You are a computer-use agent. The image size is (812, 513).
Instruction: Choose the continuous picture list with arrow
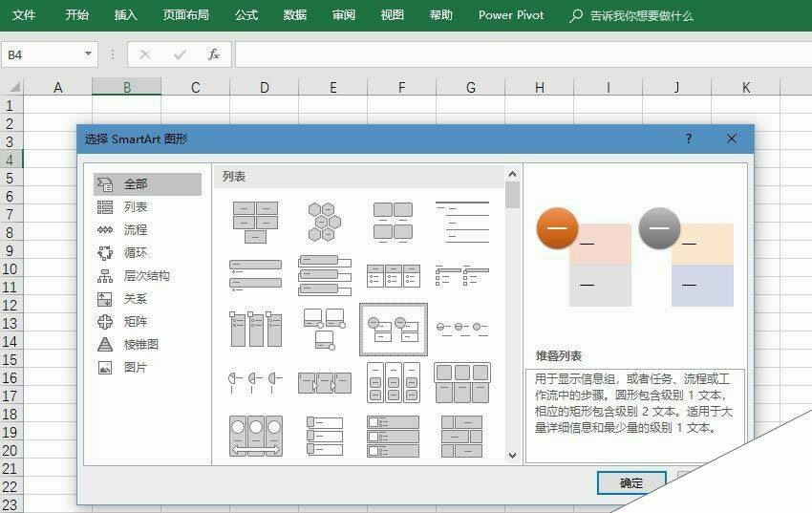(x=255, y=436)
